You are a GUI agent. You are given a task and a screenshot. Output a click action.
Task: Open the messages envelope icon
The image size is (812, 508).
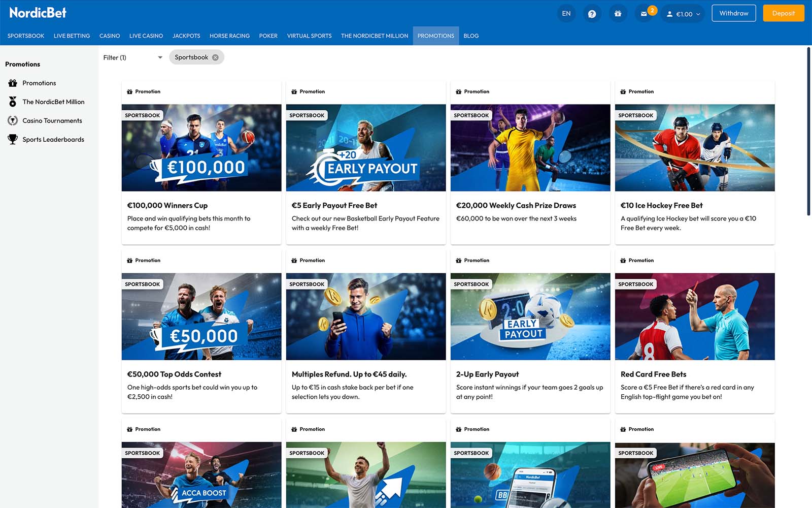coord(644,14)
